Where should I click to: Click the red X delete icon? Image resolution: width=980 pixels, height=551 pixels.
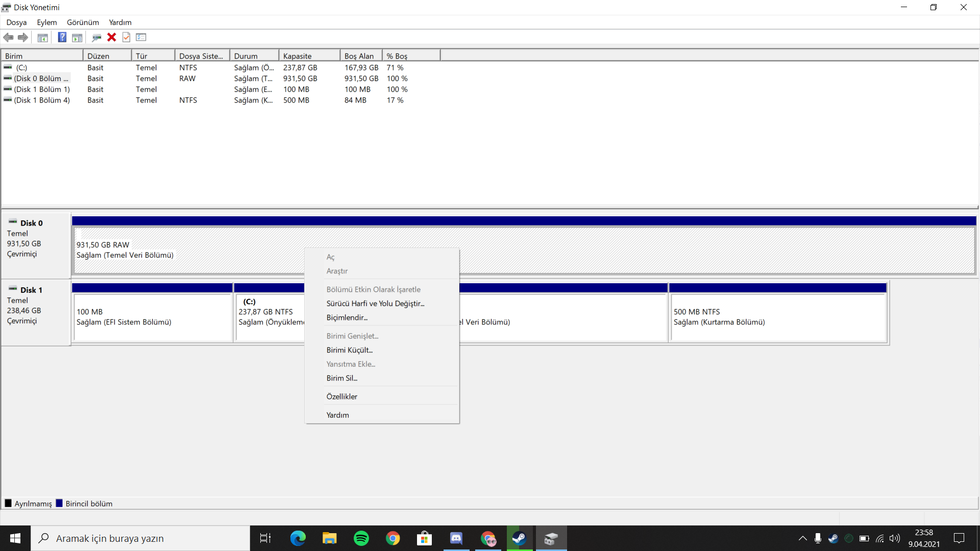(x=112, y=37)
